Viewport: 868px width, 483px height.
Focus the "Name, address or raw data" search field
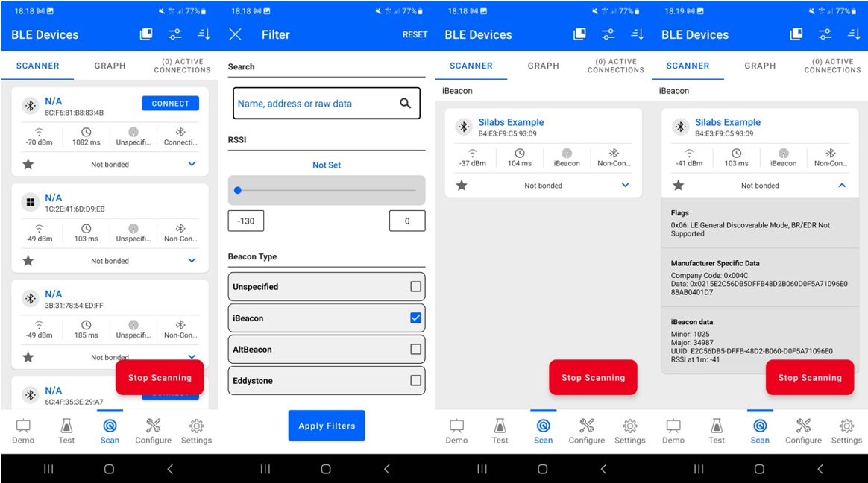click(x=317, y=104)
